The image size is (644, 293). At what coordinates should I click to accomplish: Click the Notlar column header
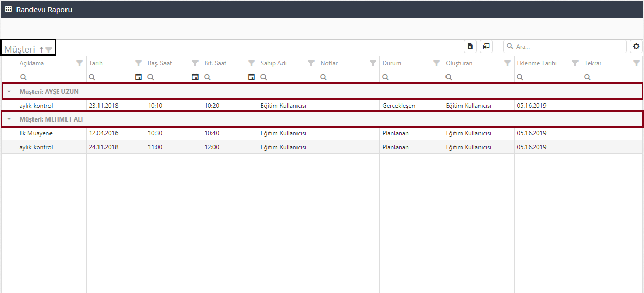(329, 63)
